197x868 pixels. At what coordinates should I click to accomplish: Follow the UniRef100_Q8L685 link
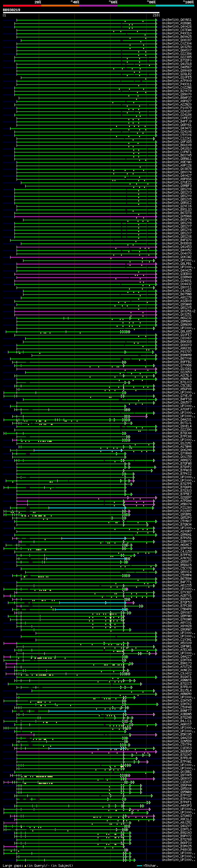click(176, 332)
